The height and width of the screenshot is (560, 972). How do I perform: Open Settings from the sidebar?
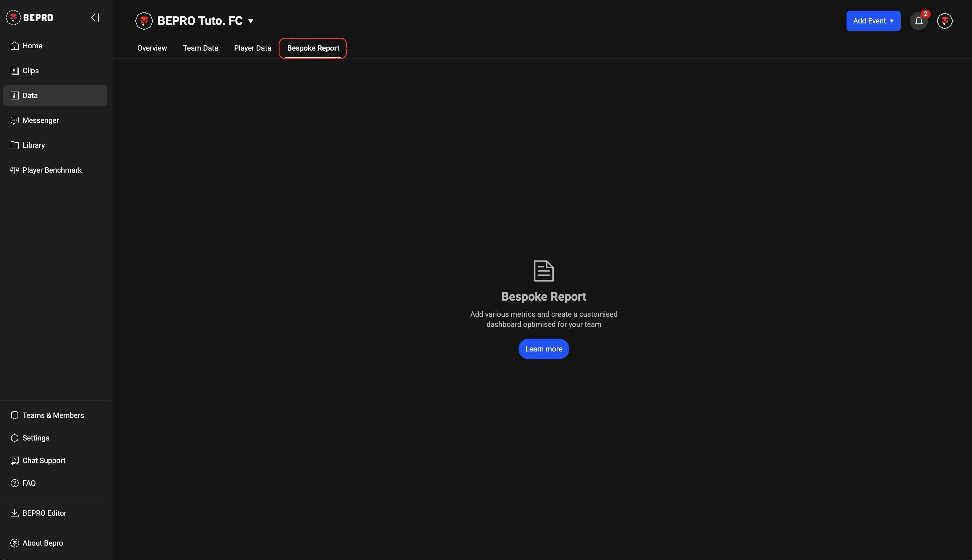(x=36, y=438)
